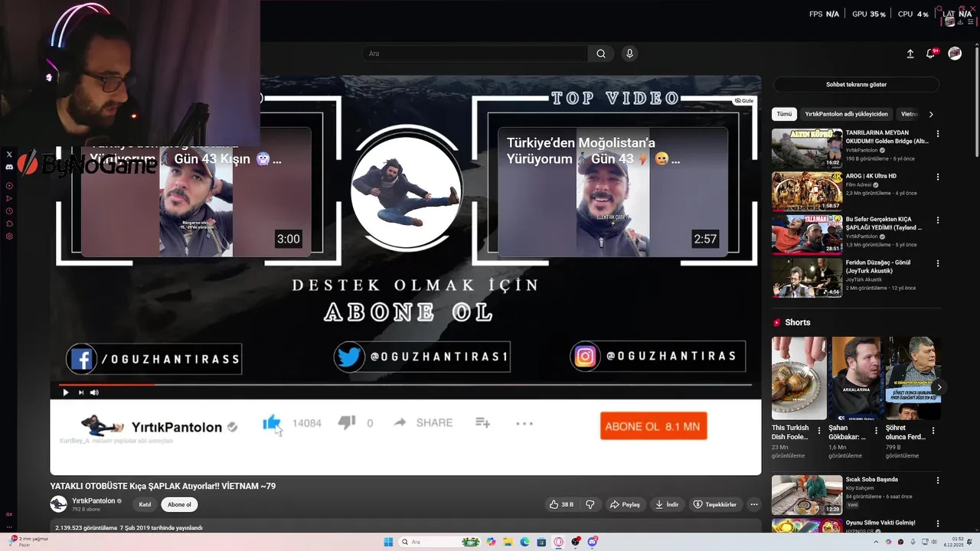Open File Explorer from the taskbar
Screen dimensions: 980x551
508,542
